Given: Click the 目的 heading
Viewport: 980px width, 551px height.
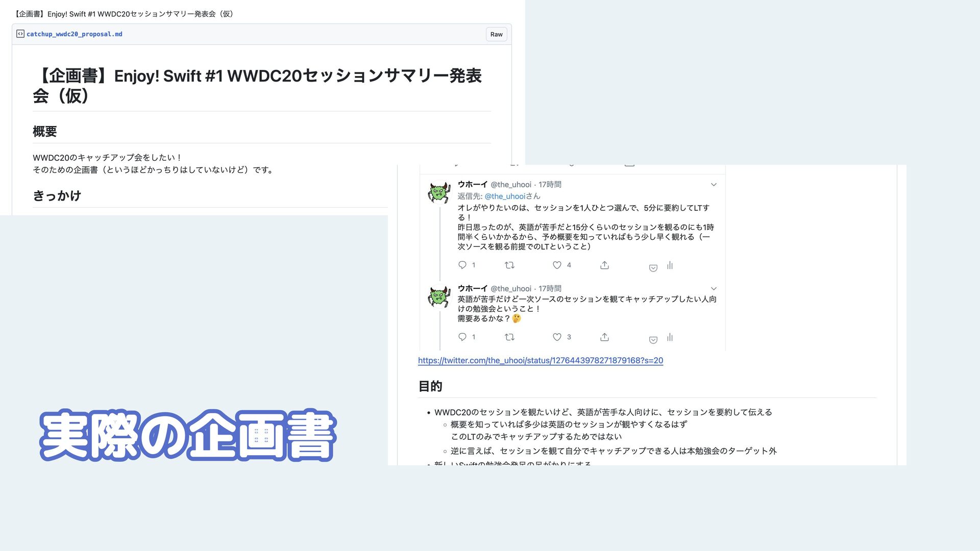Looking at the screenshot, I should click(430, 386).
